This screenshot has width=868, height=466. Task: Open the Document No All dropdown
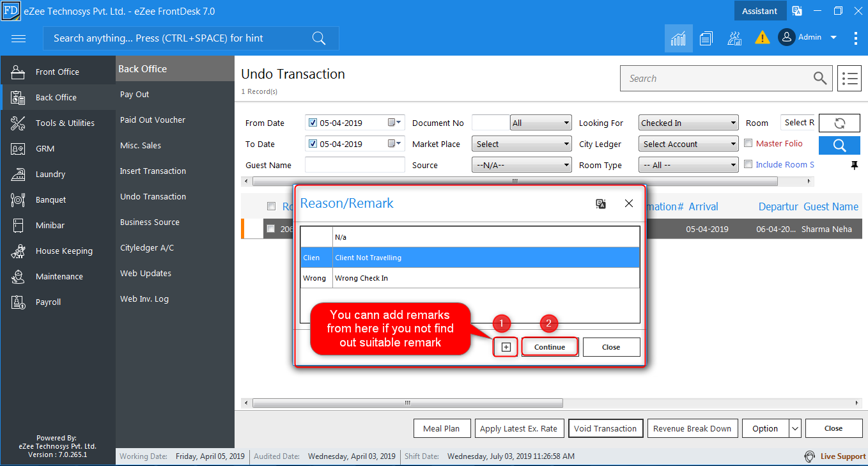[x=541, y=123]
